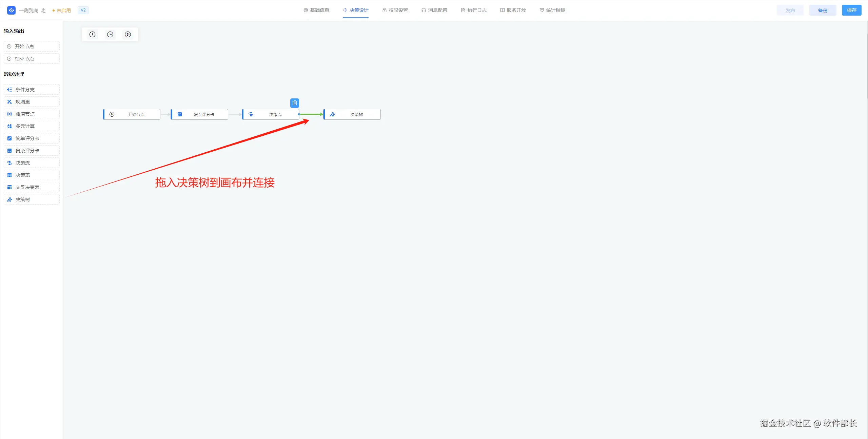Click the 备份 button
868x439 pixels.
tap(823, 11)
